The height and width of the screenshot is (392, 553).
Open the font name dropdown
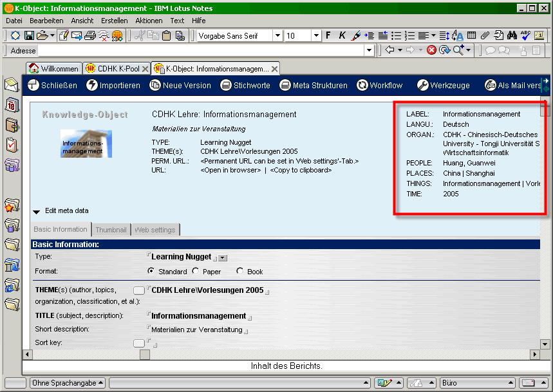278,35
